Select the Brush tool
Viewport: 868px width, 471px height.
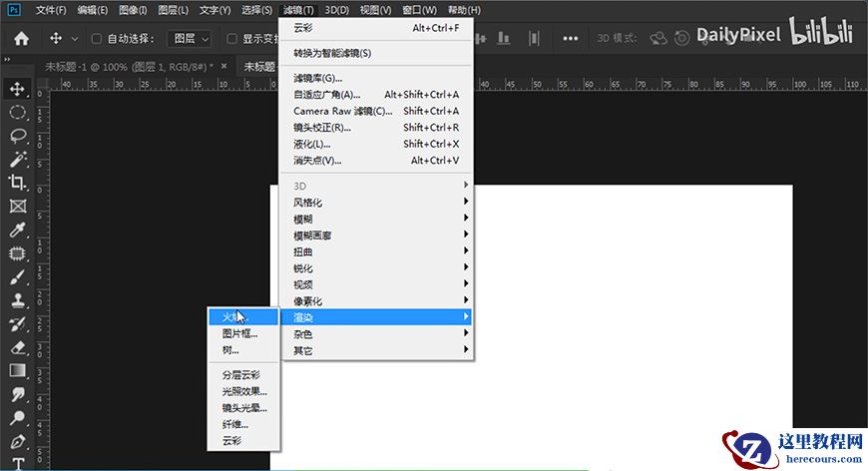tap(17, 276)
